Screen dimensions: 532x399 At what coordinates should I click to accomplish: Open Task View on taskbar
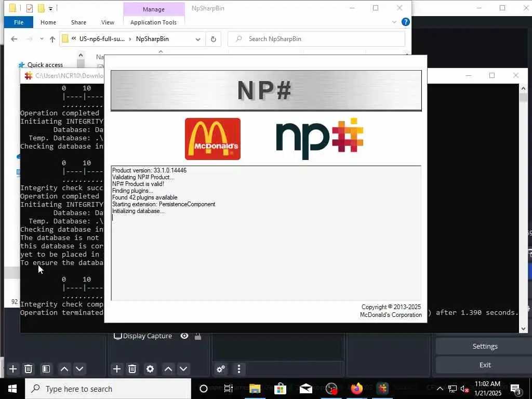pyautogui.click(x=229, y=389)
